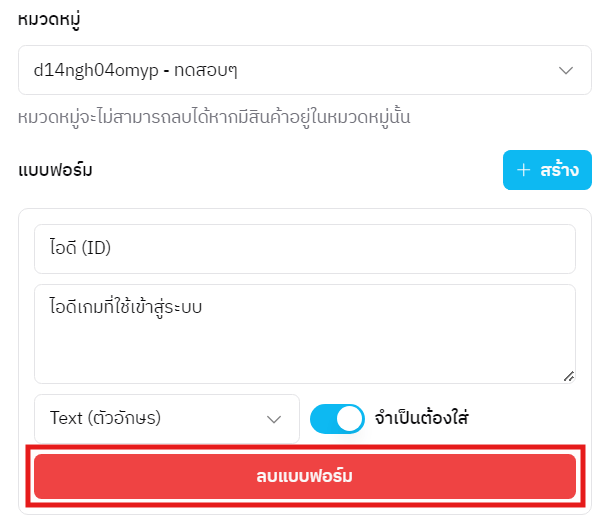Viewport: 610px width, 529px height.
Task: Click the chevron arrow of the Text (ตัวอักษร) selector
Action: [x=274, y=419]
